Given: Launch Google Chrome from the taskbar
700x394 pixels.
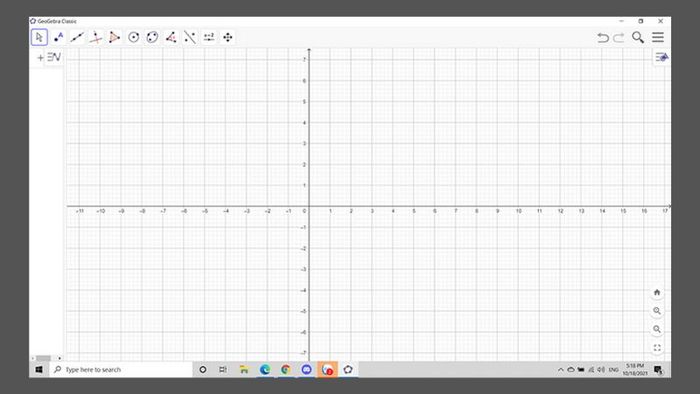Looking at the screenshot, I should [286, 370].
